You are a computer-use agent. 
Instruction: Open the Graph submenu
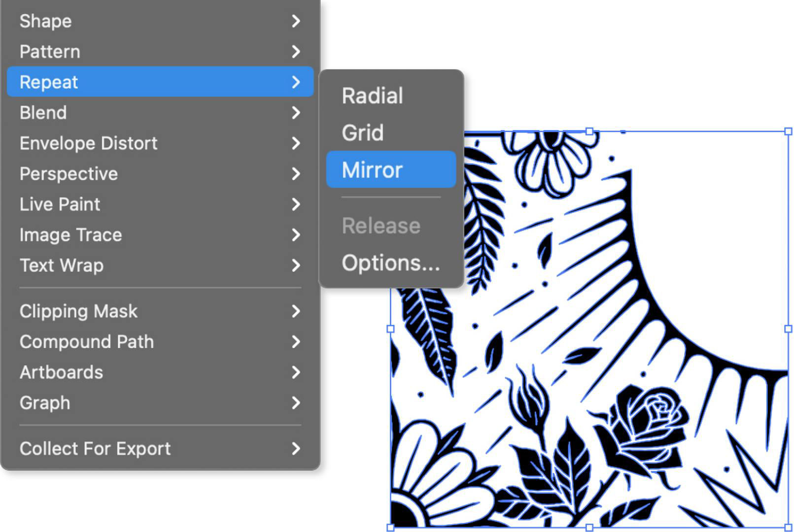45,403
